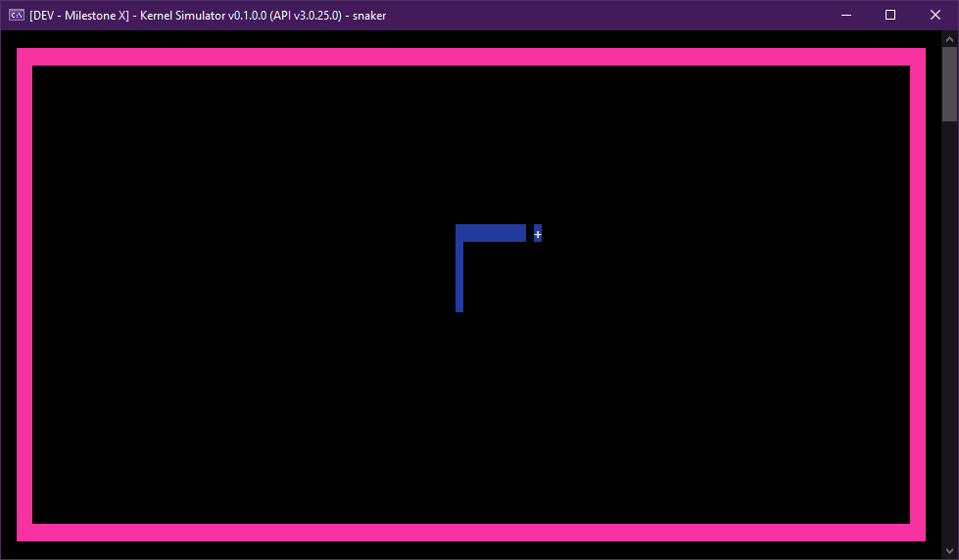
Task: Click the bottom-right corner of pink border
Action: [918, 533]
